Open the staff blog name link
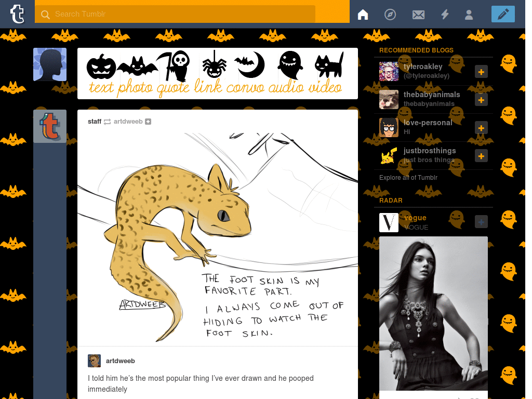Viewport: 532px width, 399px height. click(95, 122)
